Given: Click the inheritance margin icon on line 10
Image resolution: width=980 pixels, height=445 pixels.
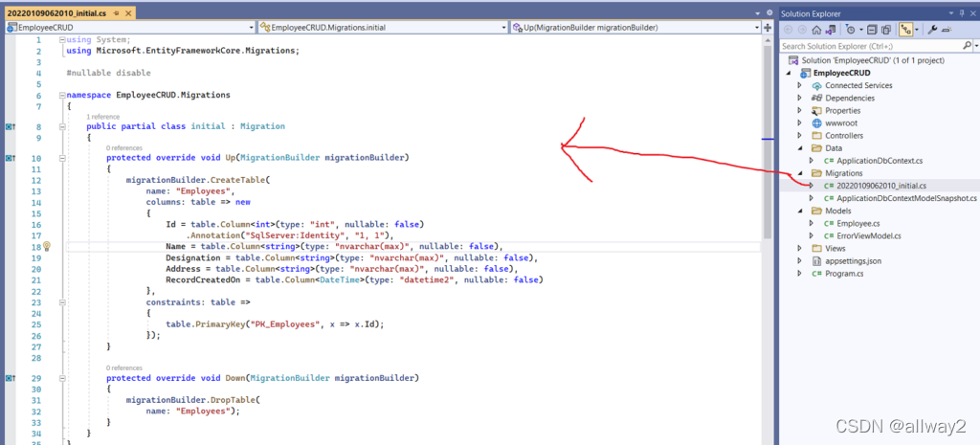Looking at the screenshot, I should pos(10,158).
